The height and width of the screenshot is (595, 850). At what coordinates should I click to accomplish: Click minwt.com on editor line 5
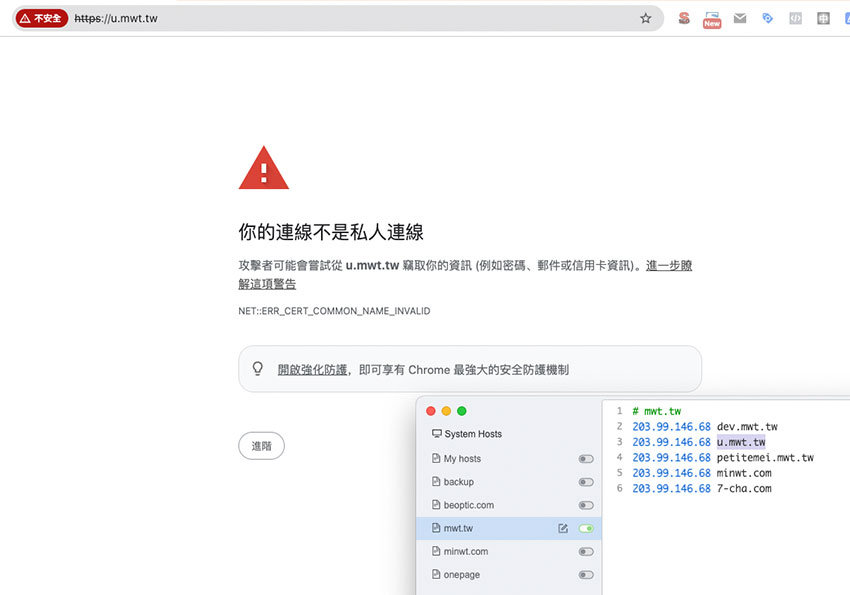click(x=744, y=473)
